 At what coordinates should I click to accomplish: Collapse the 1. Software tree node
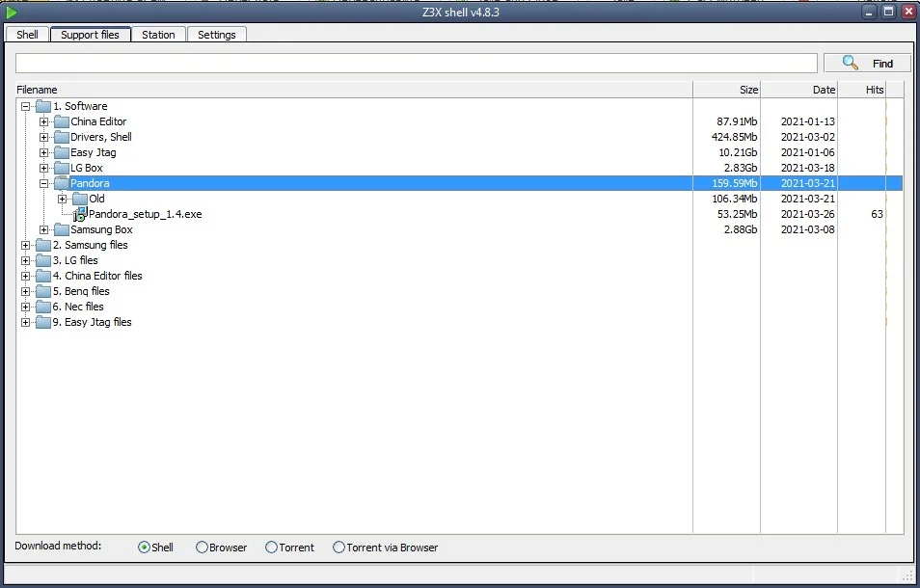point(26,106)
